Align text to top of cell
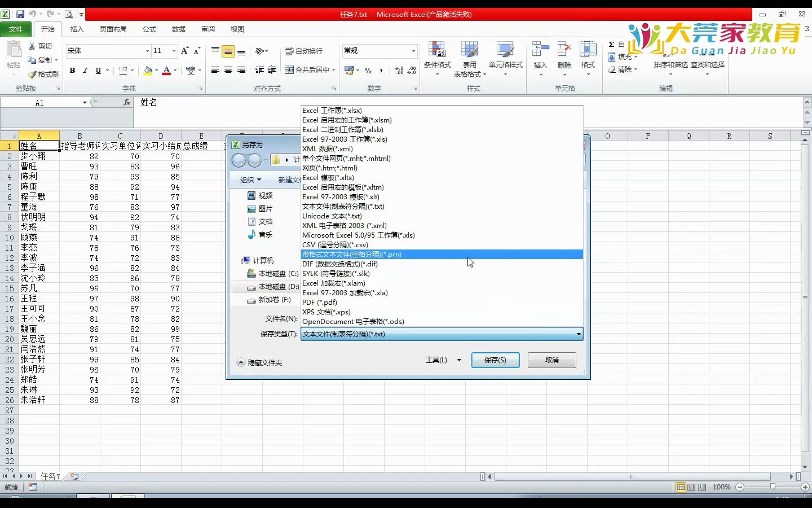 [x=215, y=51]
